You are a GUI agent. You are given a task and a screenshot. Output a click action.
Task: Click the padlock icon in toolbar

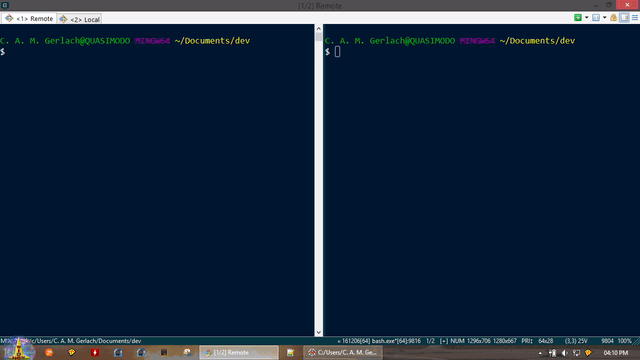click(x=613, y=18)
